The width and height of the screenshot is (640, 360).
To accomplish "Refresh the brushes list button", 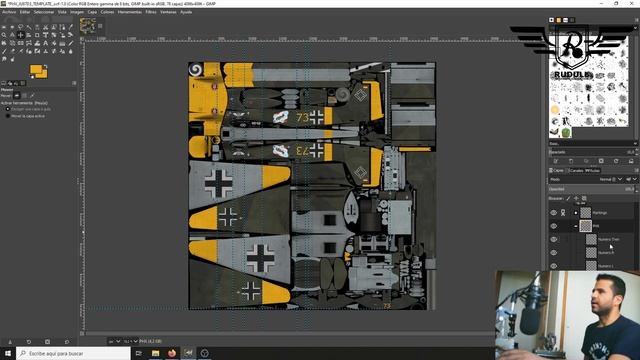I will (616, 161).
